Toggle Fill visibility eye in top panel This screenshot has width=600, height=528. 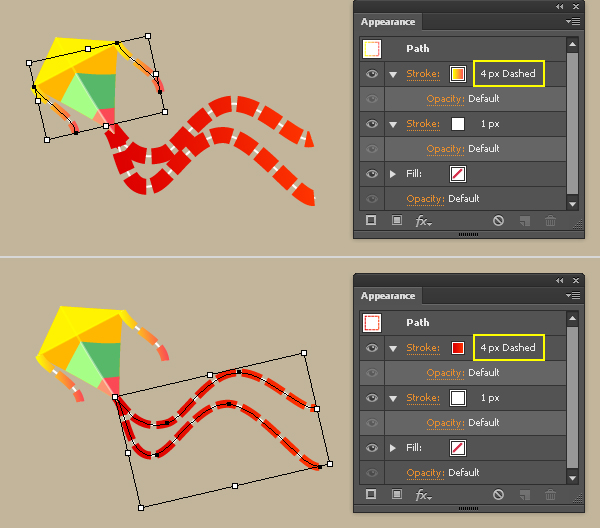point(372,174)
